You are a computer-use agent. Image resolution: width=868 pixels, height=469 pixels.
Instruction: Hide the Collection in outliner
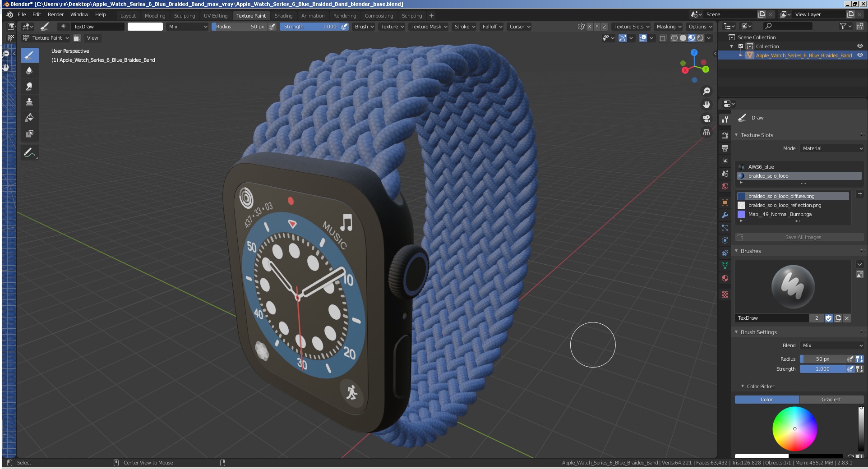coord(860,46)
